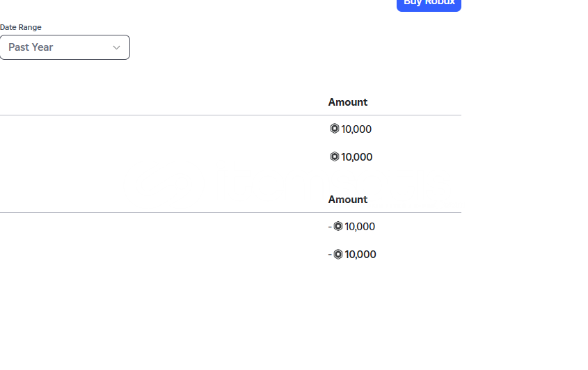The width and height of the screenshot is (588, 370).
Task: Click Robux icon in last outgoing row
Action: click(x=338, y=254)
